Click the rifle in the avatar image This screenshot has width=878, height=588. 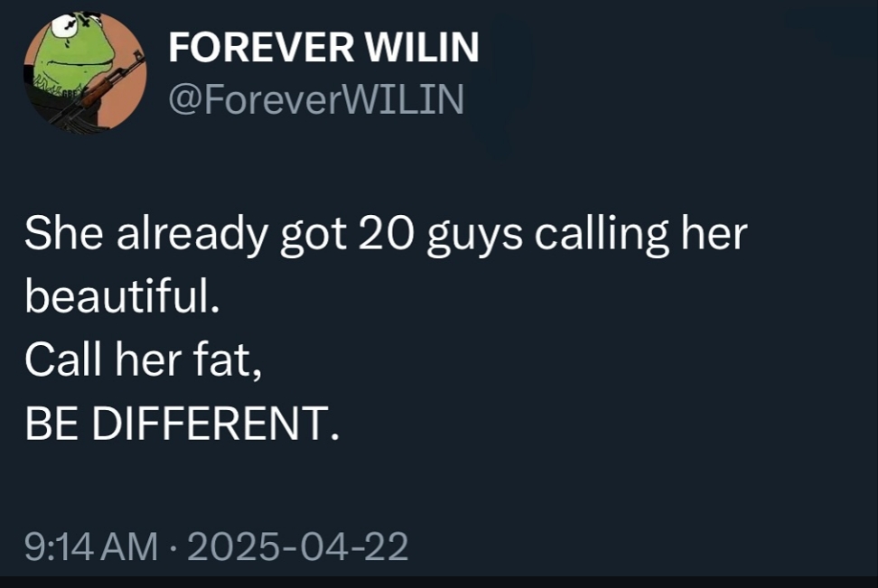(110, 88)
